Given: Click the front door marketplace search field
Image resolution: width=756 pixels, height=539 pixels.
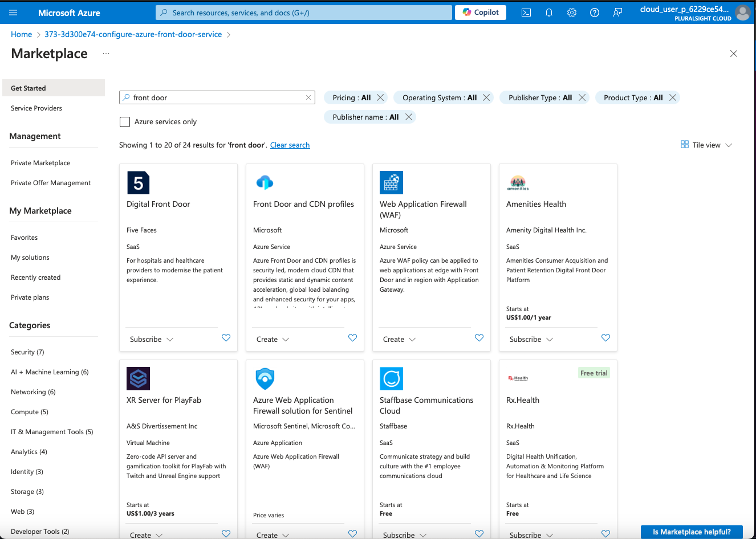Looking at the screenshot, I should [x=217, y=97].
